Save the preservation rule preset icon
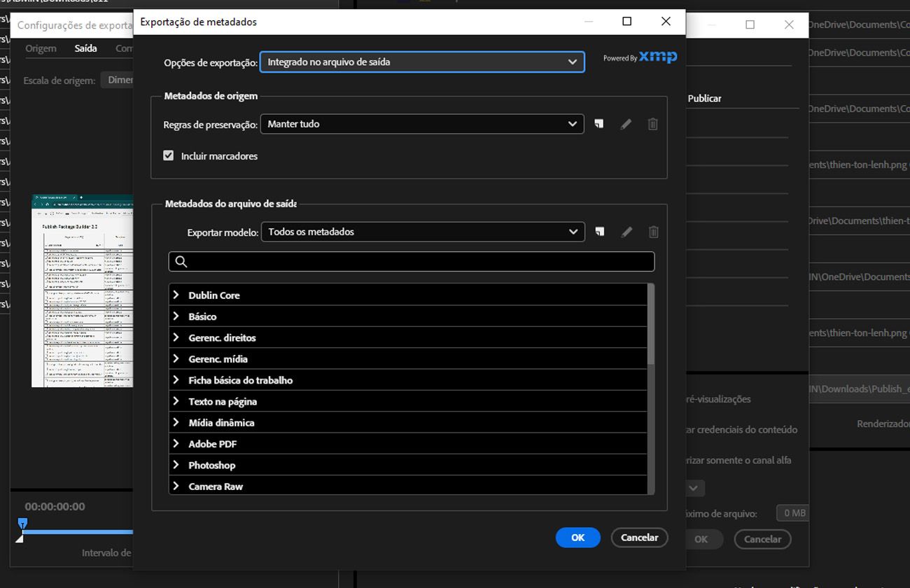910x588 pixels. coord(599,124)
